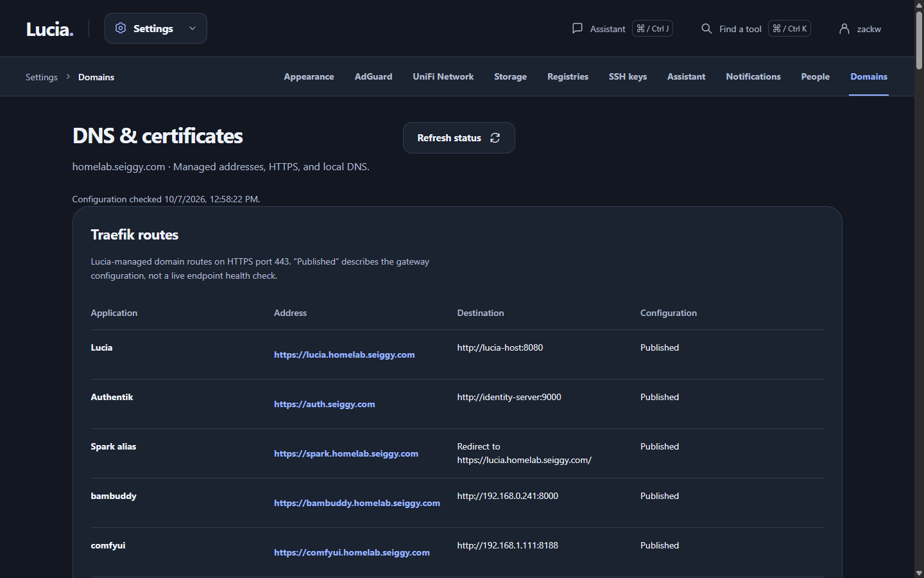The height and width of the screenshot is (578, 924).
Task: Click the Address column header
Action: (290, 313)
